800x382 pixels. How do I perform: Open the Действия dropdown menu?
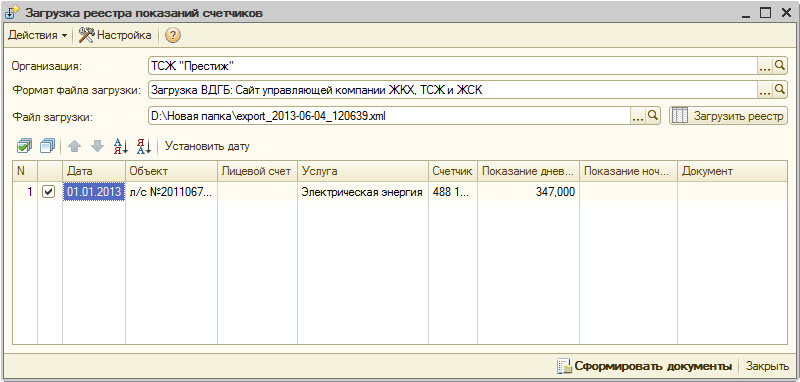38,36
